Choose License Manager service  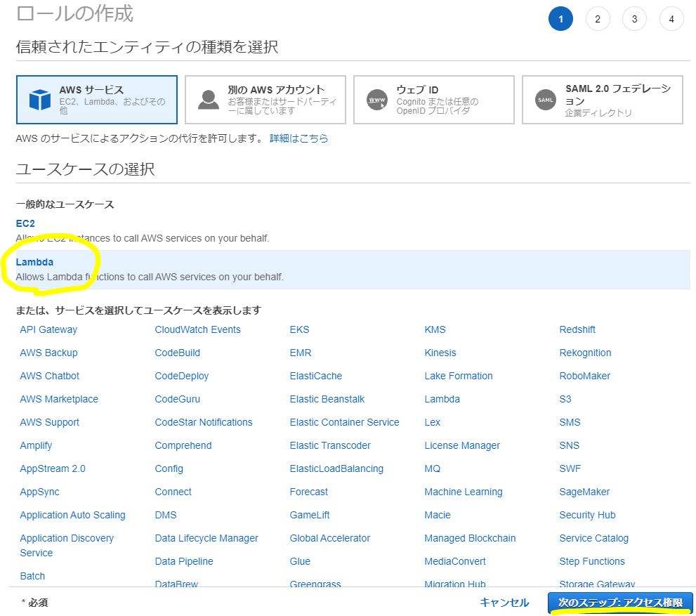[x=462, y=445]
